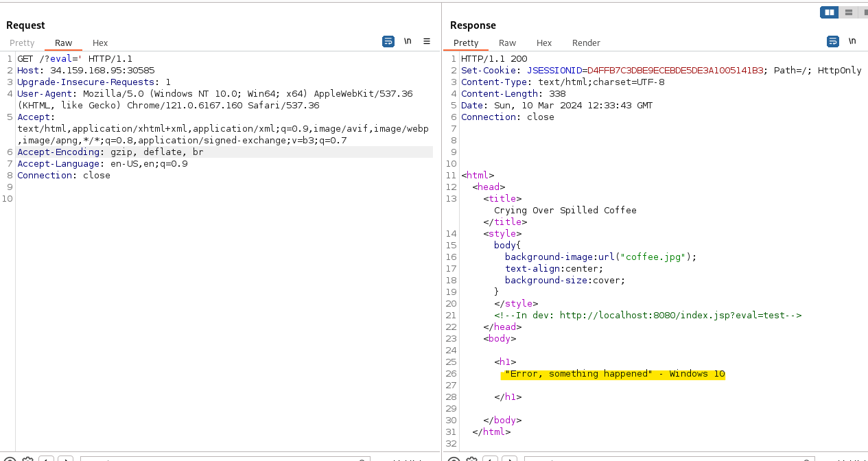Switch Request view to Hex tab
This screenshot has height=461, width=868.
[100, 43]
